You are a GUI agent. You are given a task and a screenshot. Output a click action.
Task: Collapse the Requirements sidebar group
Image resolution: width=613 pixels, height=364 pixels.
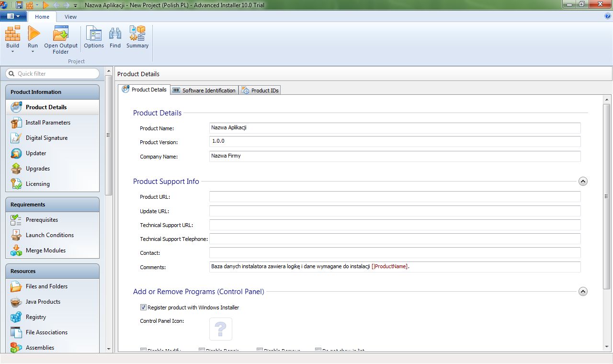53,205
